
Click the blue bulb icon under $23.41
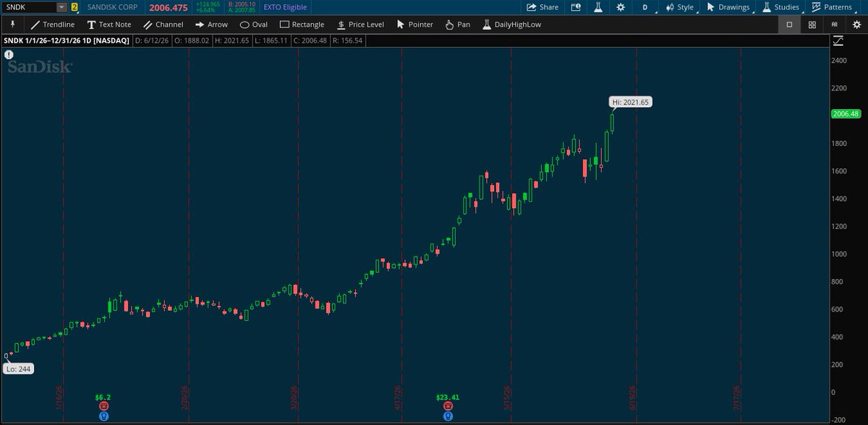pyautogui.click(x=448, y=416)
